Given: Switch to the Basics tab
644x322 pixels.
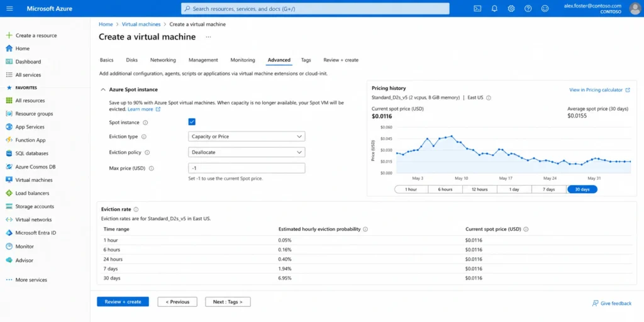Looking at the screenshot, I should click(x=106, y=60).
